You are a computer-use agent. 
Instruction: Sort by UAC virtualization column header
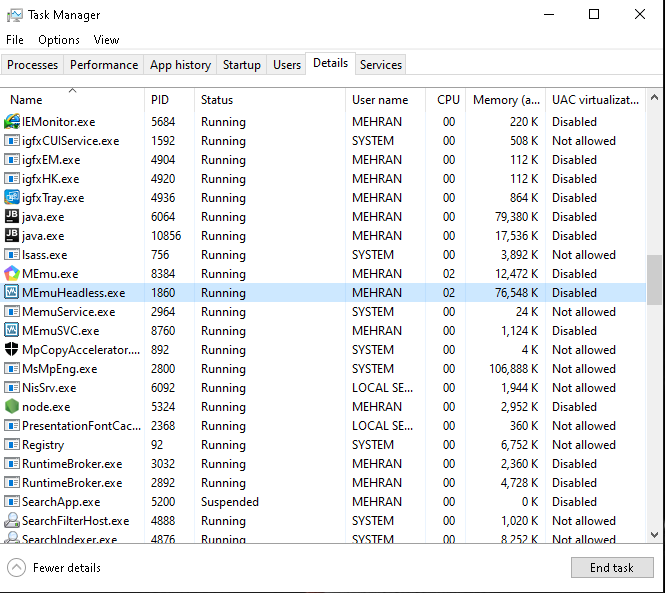[595, 100]
